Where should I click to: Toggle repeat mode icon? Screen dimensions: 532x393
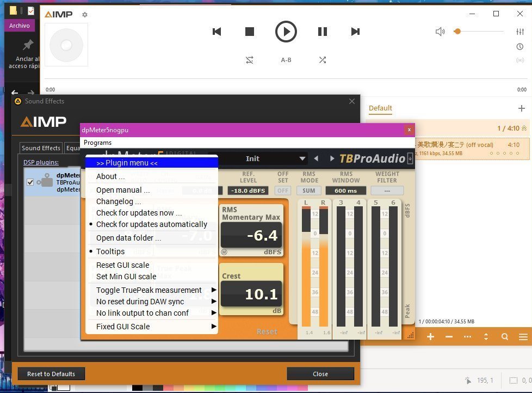pyautogui.click(x=249, y=60)
